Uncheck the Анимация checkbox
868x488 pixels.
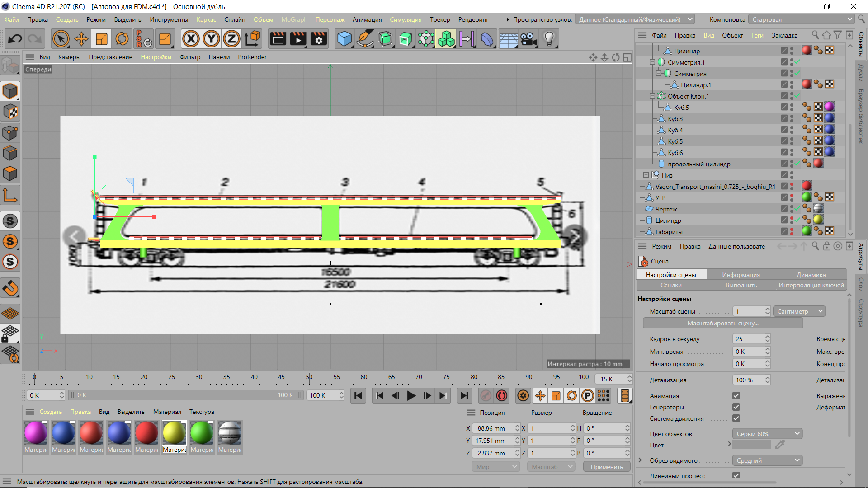pyautogui.click(x=736, y=396)
